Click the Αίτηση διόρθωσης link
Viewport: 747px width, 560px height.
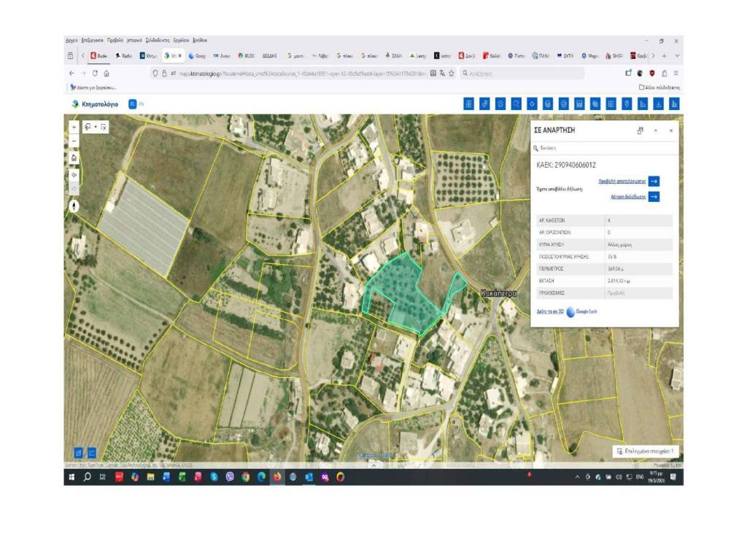click(627, 196)
